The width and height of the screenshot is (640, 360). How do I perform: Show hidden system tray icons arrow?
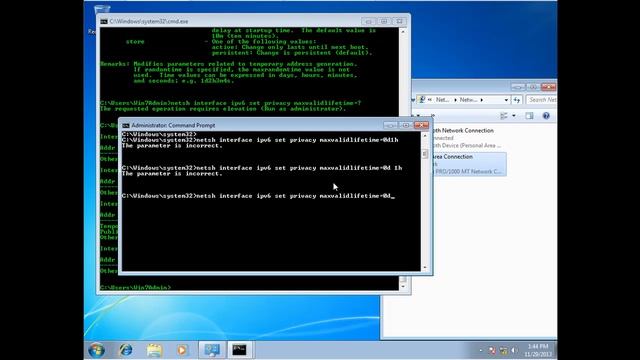480,351
